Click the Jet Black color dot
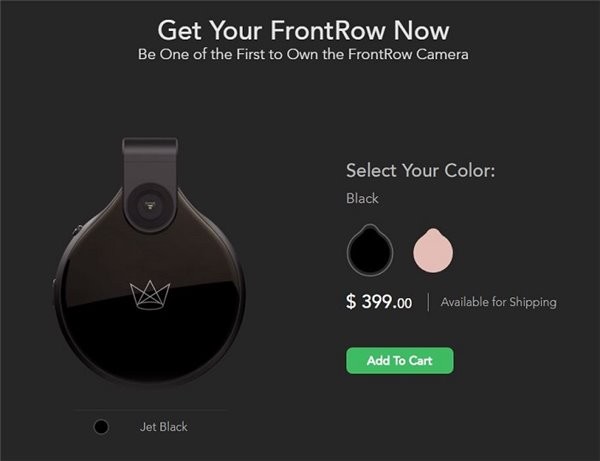Screen dimensions: 600x461 click(101, 427)
